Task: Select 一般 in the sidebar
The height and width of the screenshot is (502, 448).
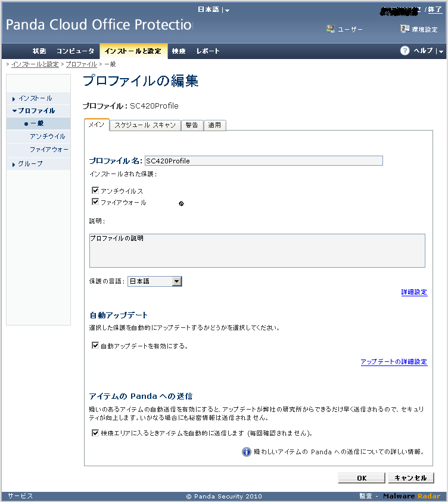Action: [38, 123]
